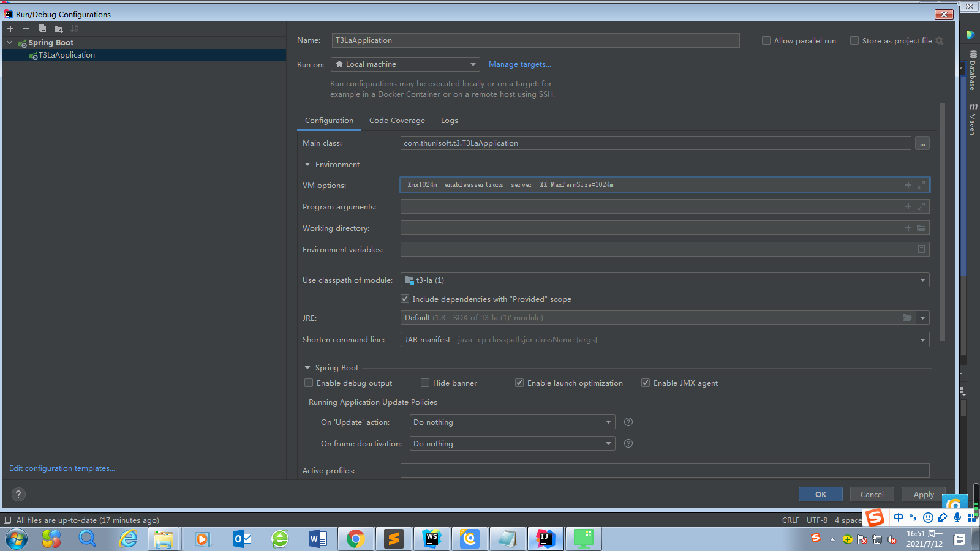Show help for 'Update' action
Image resolution: width=980 pixels, height=551 pixels.
coord(628,422)
